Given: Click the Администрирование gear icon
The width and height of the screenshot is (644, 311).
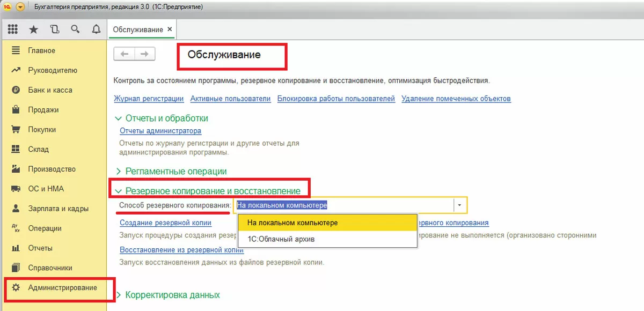Looking at the screenshot, I should pyautogui.click(x=16, y=287).
